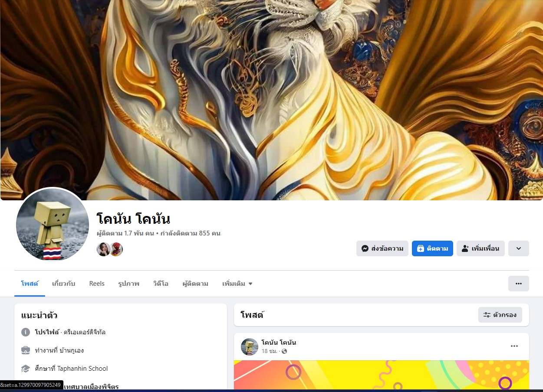The image size is (543, 392).
Task: Click the large Danbo profile picture
Action: pos(52,225)
